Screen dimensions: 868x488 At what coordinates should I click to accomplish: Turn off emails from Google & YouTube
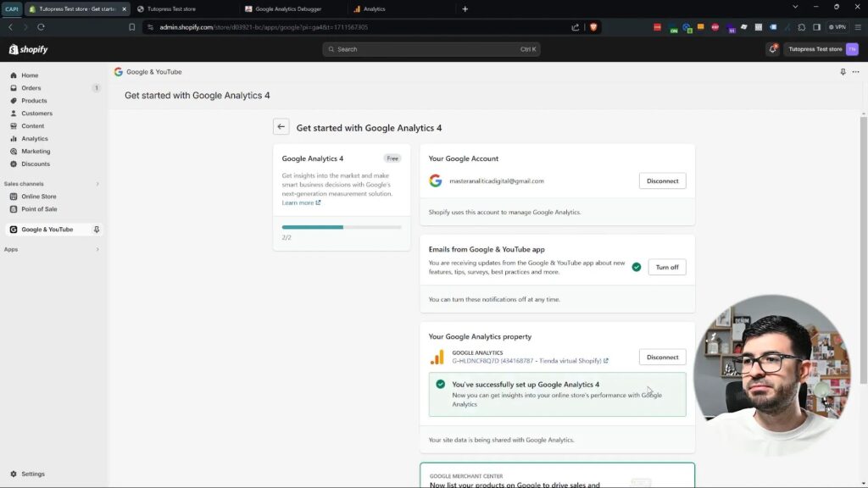tap(666, 267)
